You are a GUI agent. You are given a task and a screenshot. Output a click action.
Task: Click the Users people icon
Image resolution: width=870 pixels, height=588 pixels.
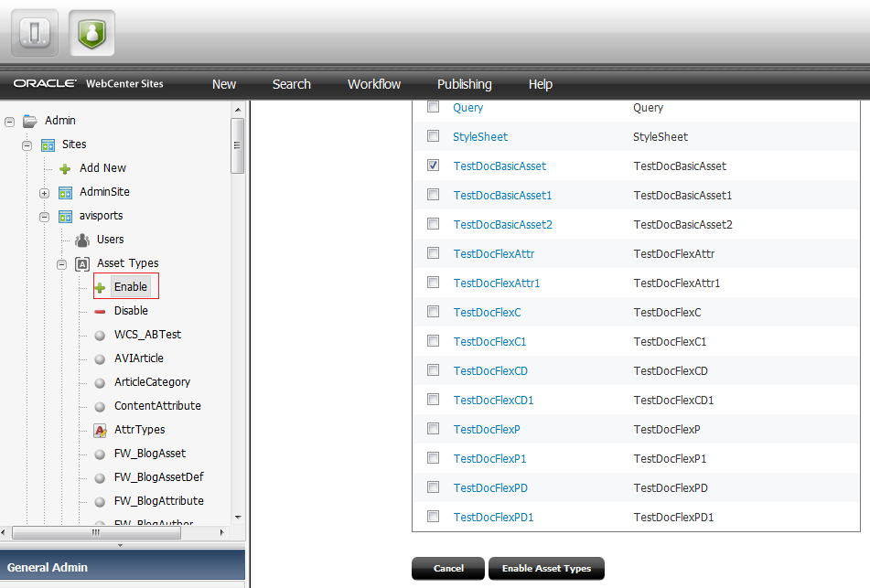coord(82,241)
